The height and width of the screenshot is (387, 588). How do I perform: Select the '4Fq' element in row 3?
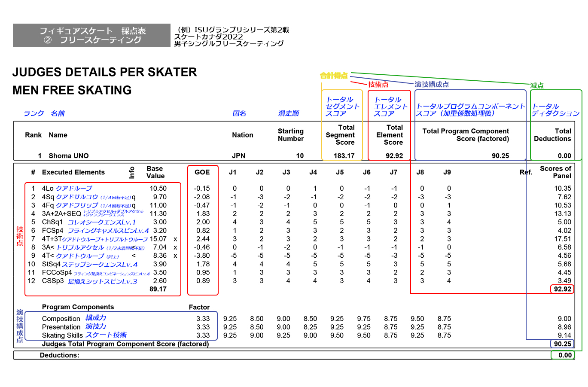click(x=48, y=205)
